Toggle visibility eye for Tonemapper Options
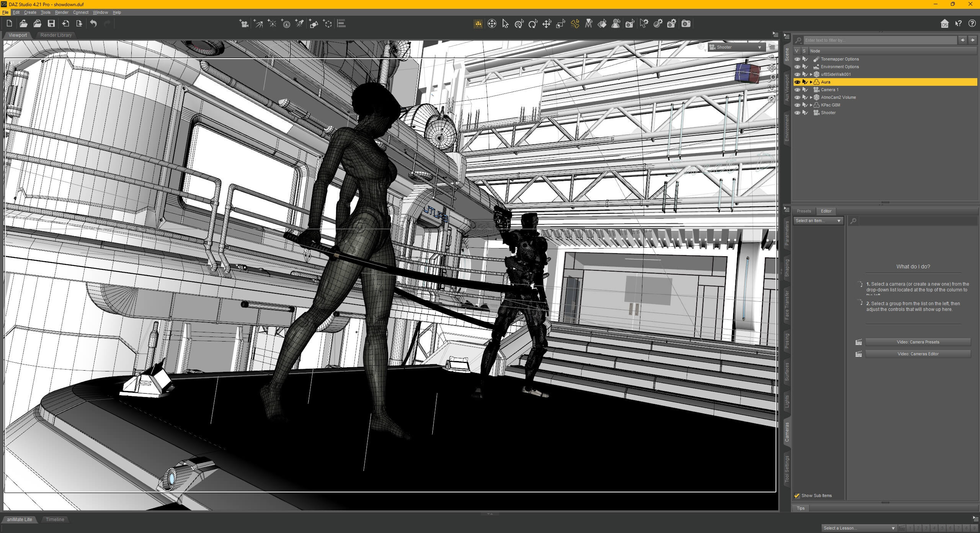This screenshot has width=980, height=533. tap(797, 59)
